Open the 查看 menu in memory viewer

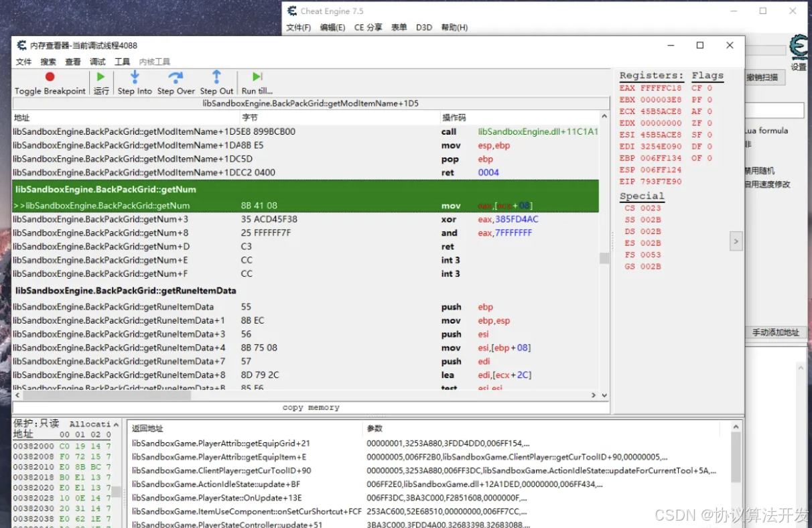click(x=73, y=62)
